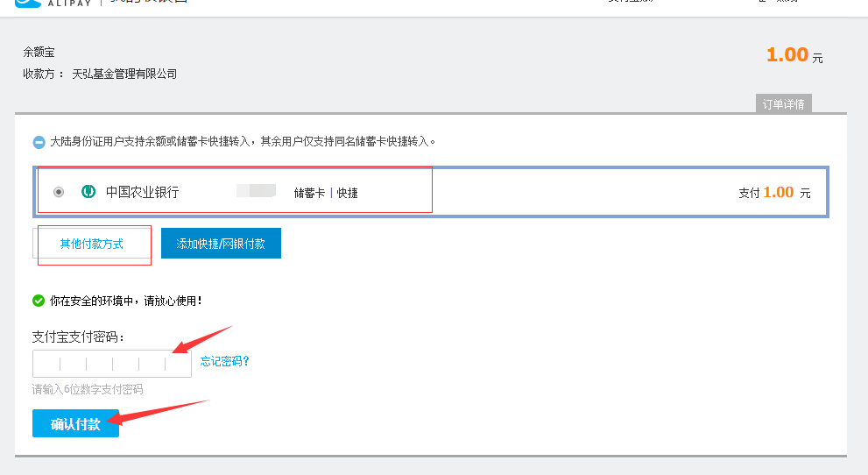The image size is (868, 475).
Task: Click the 储蓄卡 | 快捷 card type label
Action: [326, 193]
